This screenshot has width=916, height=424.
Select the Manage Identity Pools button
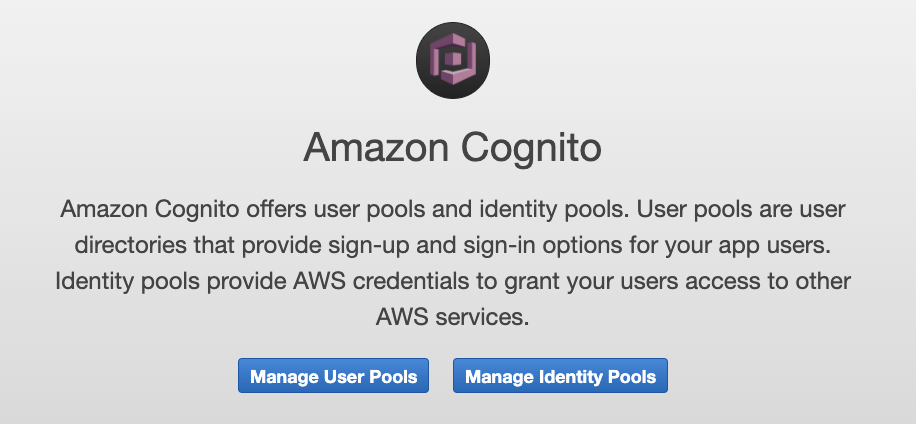coord(560,376)
